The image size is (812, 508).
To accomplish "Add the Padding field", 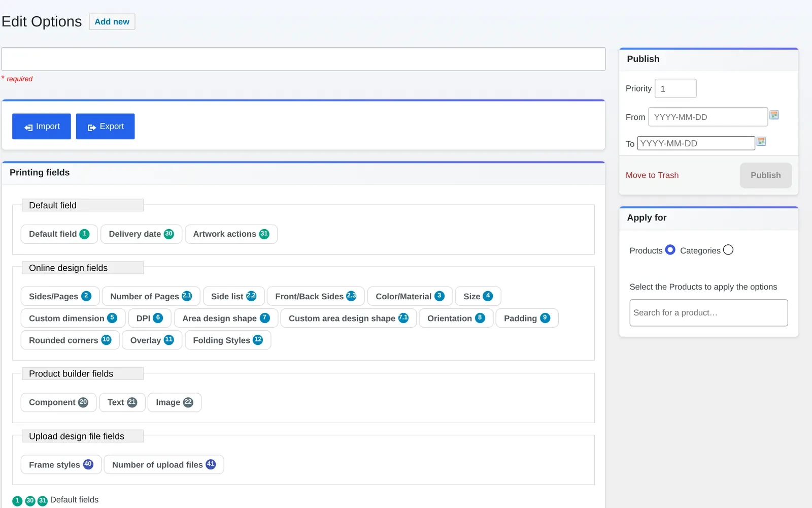I will pos(527,319).
